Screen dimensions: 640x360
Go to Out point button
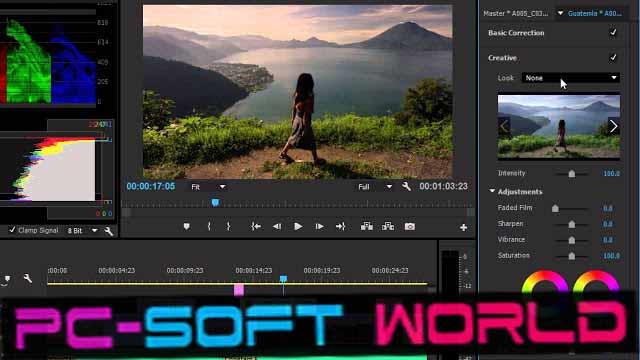[x=340, y=226]
